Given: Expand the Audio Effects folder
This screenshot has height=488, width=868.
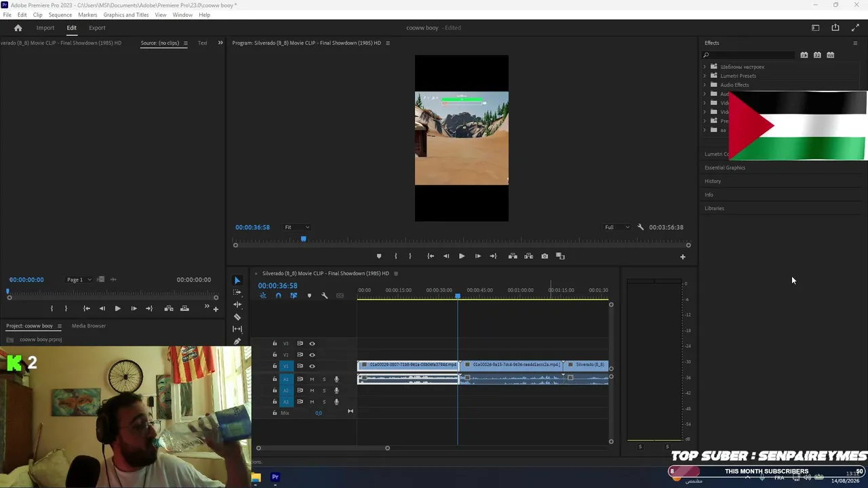Looking at the screenshot, I should (705, 85).
